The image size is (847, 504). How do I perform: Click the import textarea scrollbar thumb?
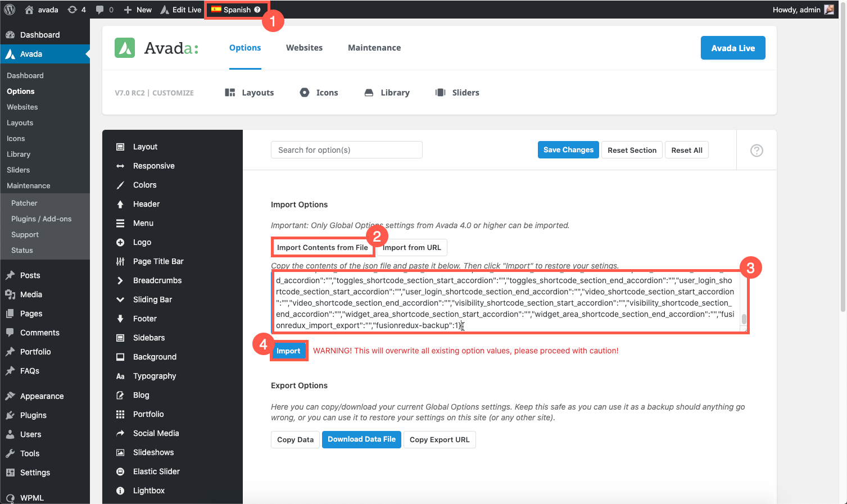pyautogui.click(x=744, y=319)
